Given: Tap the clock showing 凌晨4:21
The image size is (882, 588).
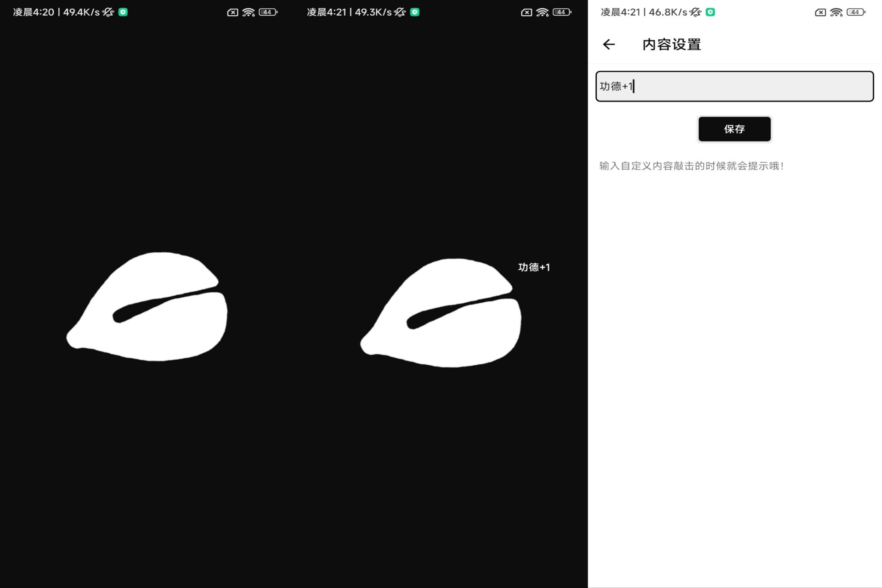Looking at the screenshot, I should [620, 12].
